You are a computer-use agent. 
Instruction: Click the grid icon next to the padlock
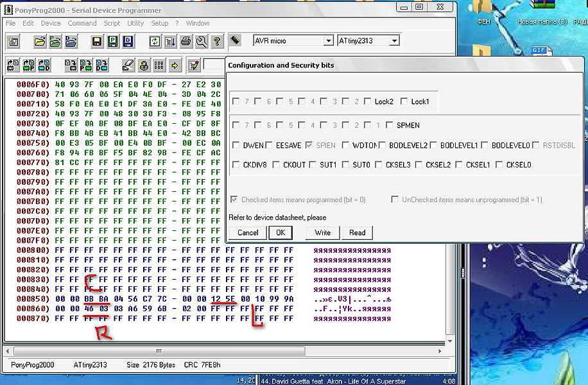(x=159, y=65)
